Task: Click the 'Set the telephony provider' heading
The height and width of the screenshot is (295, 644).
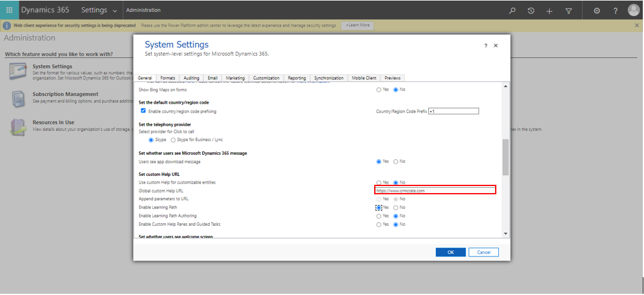Action: tap(165, 124)
